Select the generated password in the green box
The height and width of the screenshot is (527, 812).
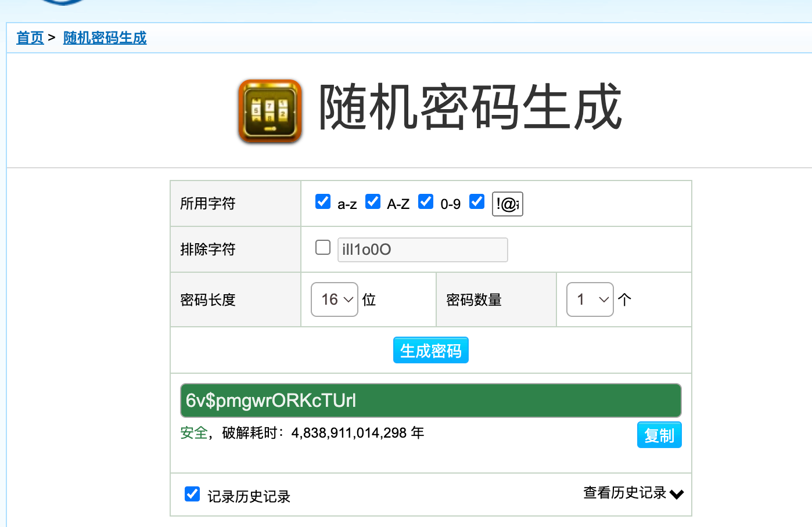click(x=430, y=400)
